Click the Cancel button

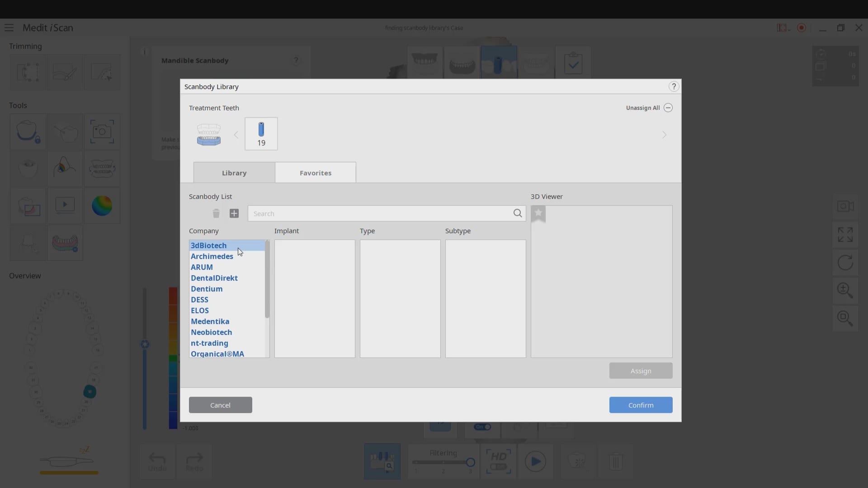[220, 405]
